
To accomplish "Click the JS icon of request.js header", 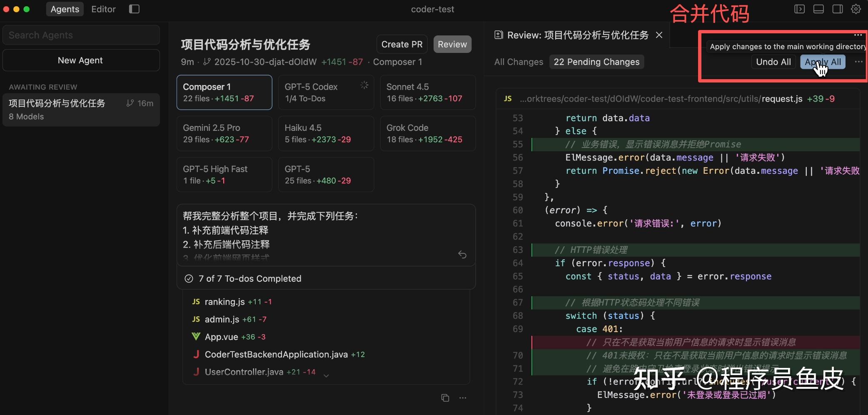I will point(508,99).
